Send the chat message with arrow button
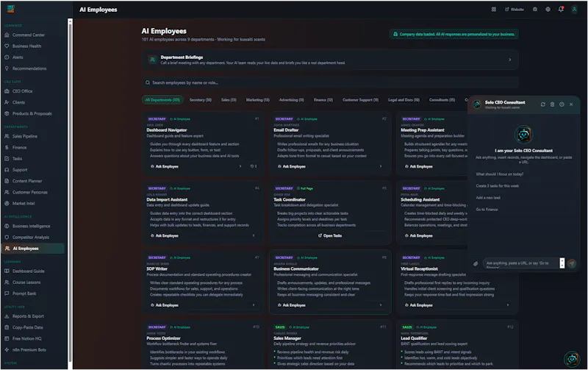This screenshot has height=370, width=588. tap(572, 263)
